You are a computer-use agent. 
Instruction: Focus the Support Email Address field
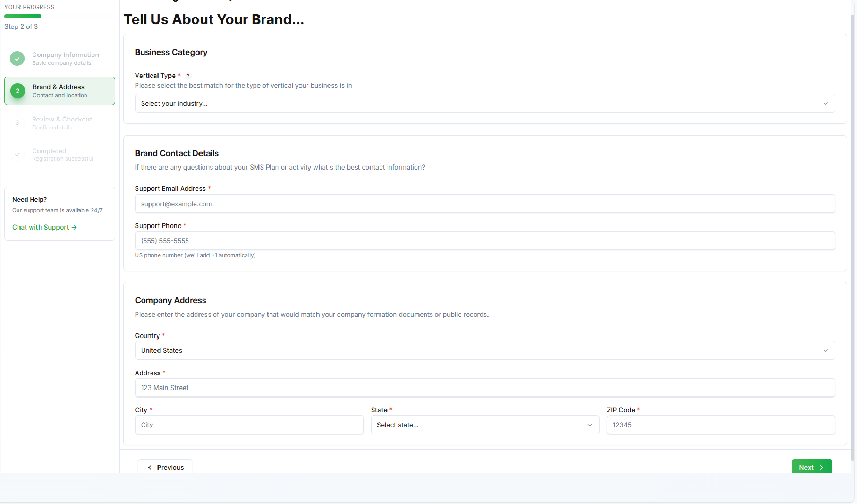point(485,204)
